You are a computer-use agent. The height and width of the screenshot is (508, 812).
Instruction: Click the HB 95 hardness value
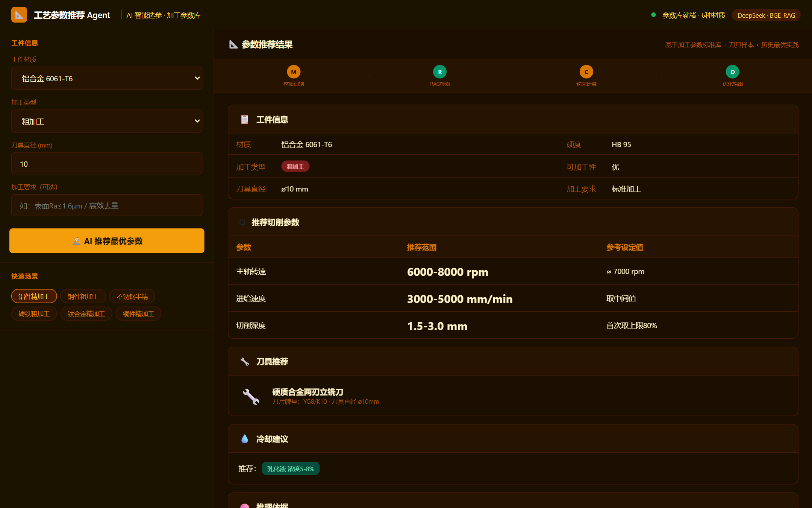pyautogui.click(x=621, y=144)
